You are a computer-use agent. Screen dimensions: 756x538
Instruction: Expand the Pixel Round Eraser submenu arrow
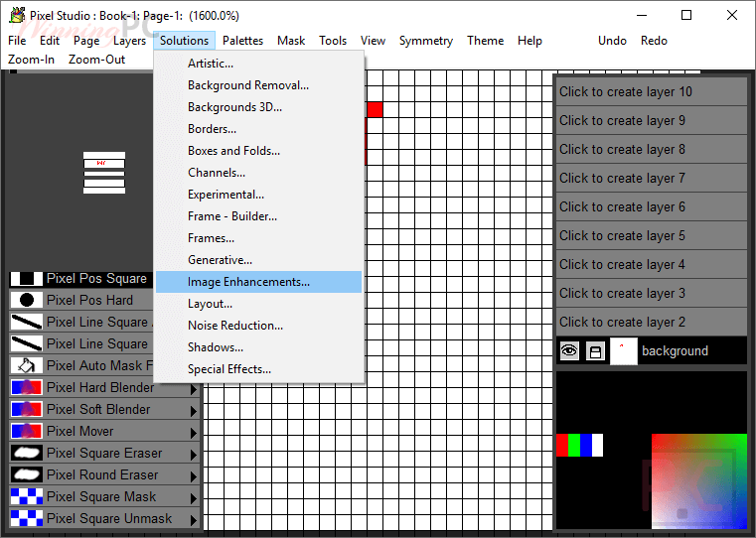coord(194,476)
